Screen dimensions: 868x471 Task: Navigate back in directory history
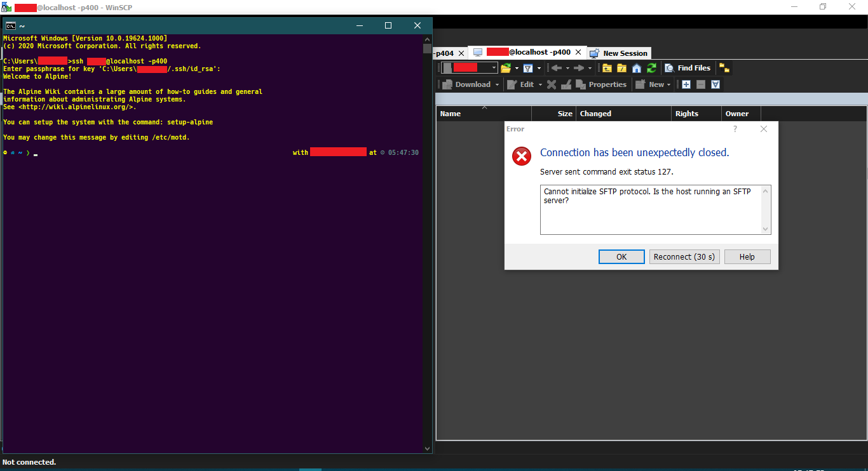(558, 68)
